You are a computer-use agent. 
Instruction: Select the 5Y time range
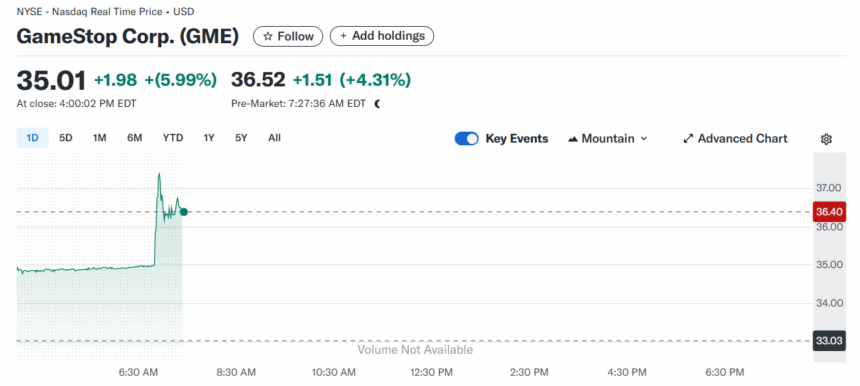click(x=241, y=138)
